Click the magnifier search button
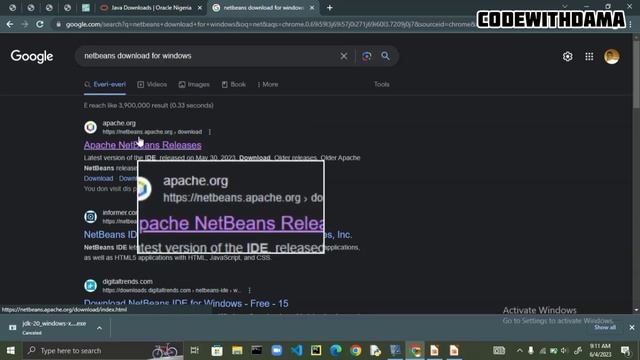Viewport: 640px width, 360px height. [x=385, y=56]
